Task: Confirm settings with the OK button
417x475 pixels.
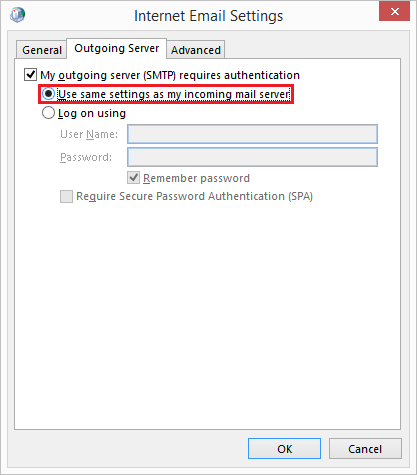Action: point(284,449)
